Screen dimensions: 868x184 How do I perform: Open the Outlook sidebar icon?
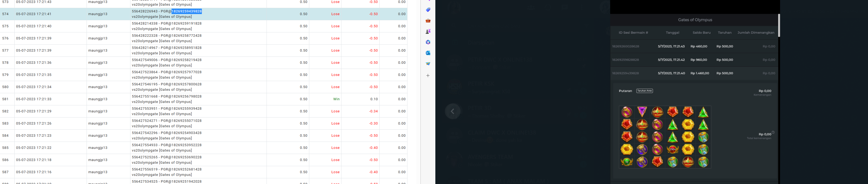(428, 53)
